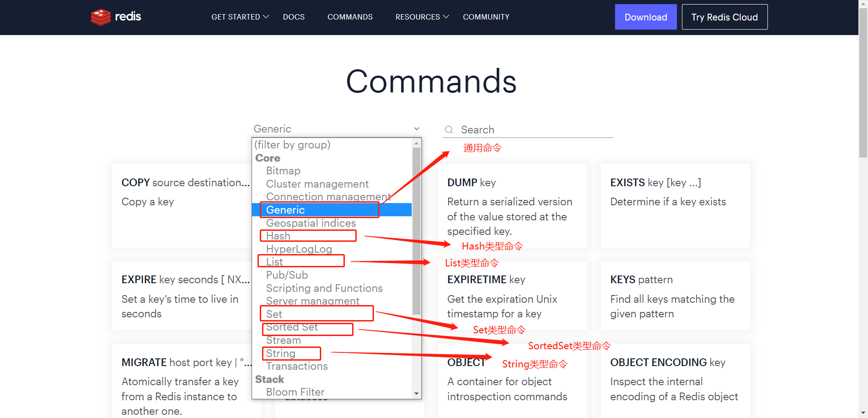Toggle the Generic group filter dropdown

coord(337,129)
